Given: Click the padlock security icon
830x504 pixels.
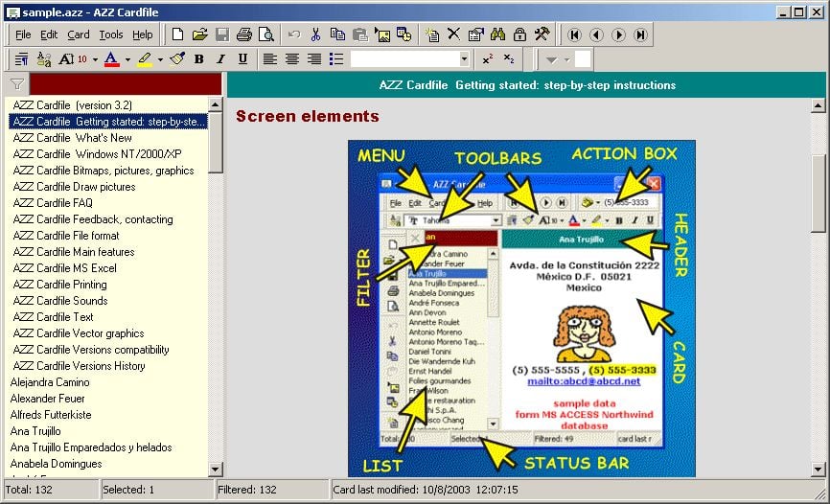Looking at the screenshot, I should tap(519, 34).
